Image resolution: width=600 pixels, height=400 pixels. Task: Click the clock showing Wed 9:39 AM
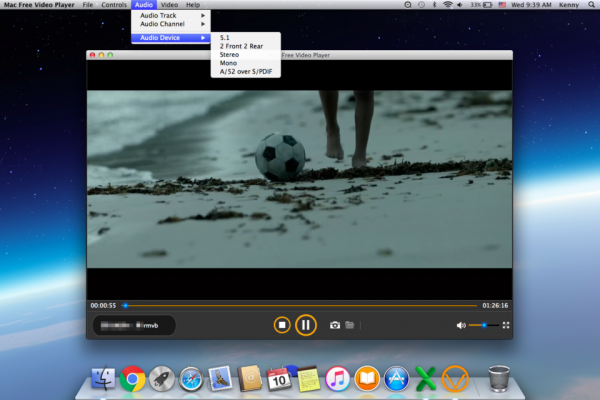click(531, 5)
